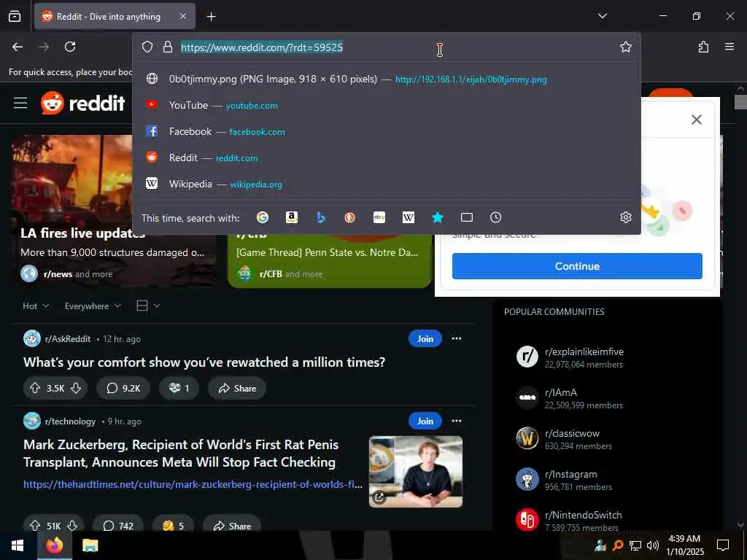Click the page vertical scrollbar thumb
The image size is (747, 560).
click(x=740, y=102)
